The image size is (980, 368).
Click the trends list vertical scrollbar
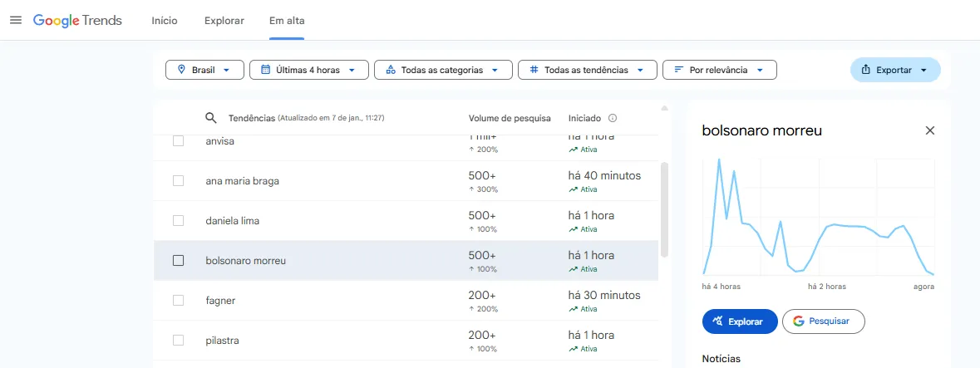click(x=664, y=208)
